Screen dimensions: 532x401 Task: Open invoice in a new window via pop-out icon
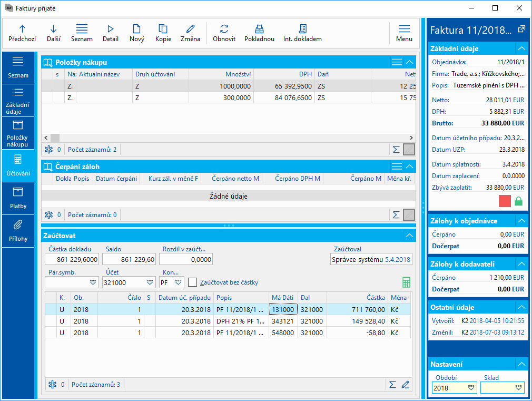[521, 29]
